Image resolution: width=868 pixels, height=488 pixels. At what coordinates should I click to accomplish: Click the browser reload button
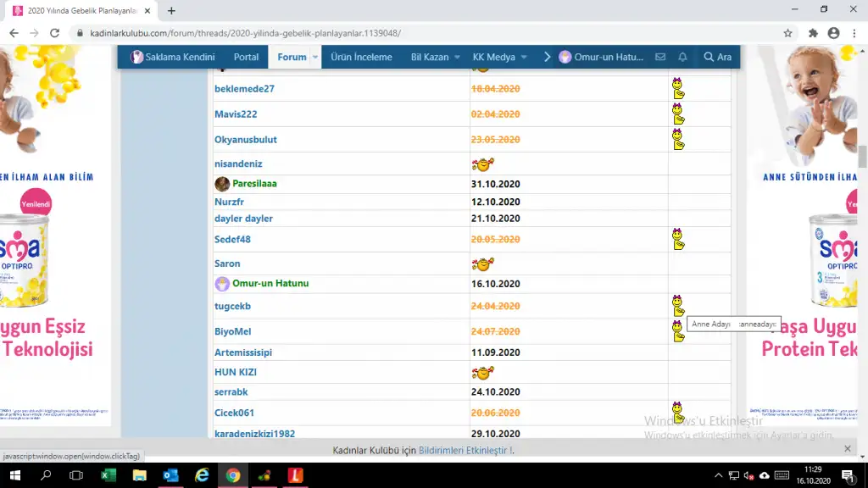point(54,33)
